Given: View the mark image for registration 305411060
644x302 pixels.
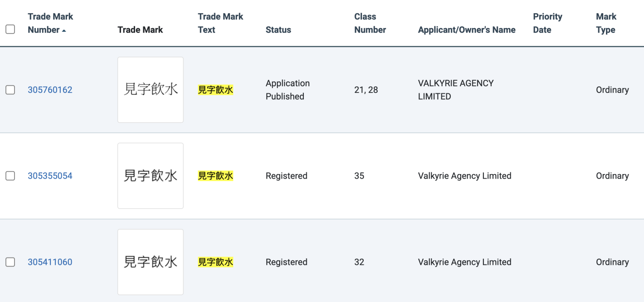Looking at the screenshot, I should (x=151, y=262).
